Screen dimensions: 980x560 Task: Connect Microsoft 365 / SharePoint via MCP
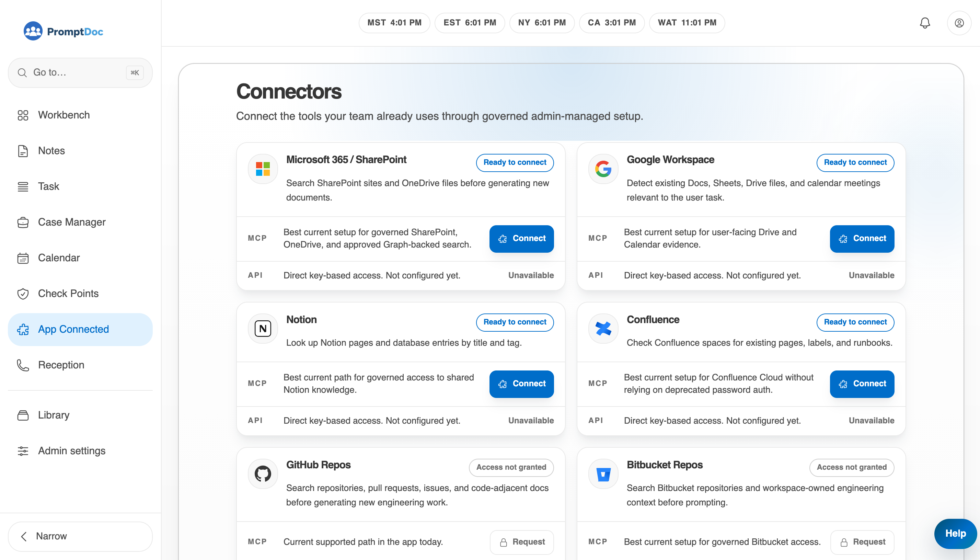[x=521, y=239]
